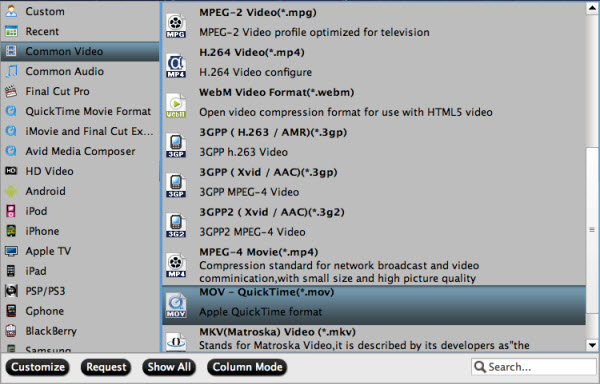This screenshot has height=384, width=600.
Task: Click the MOV QuickTime format icon
Action: coord(176,306)
